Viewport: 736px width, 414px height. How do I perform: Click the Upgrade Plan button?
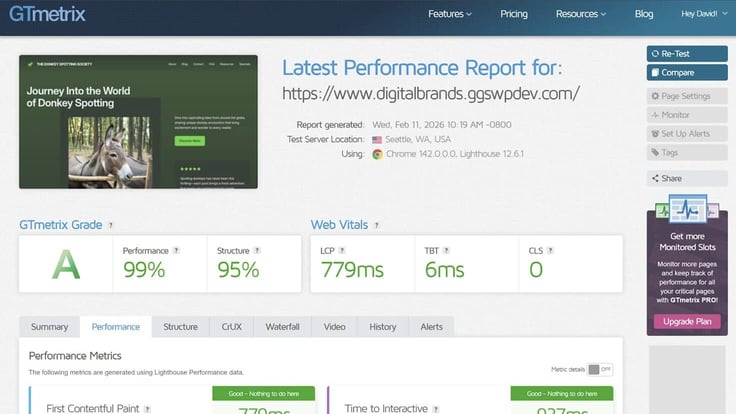(x=687, y=322)
